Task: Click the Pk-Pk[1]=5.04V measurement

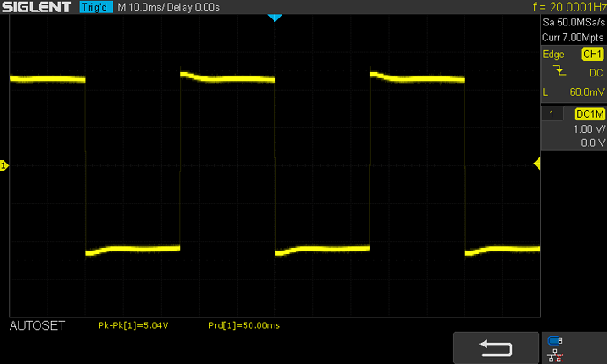Action: coord(135,326)
